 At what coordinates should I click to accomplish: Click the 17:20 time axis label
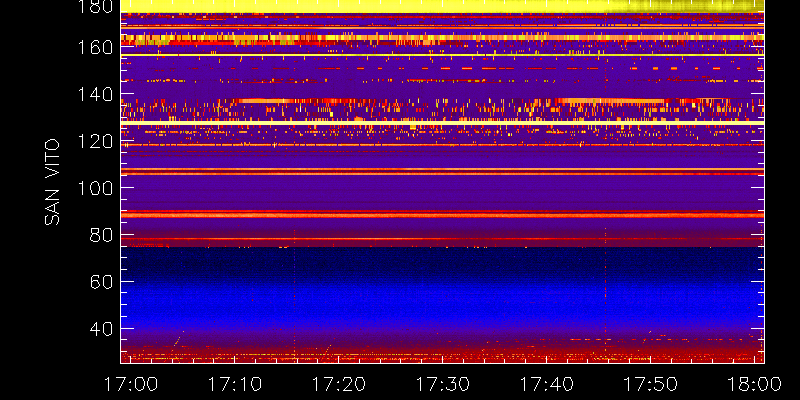[339, 384]
